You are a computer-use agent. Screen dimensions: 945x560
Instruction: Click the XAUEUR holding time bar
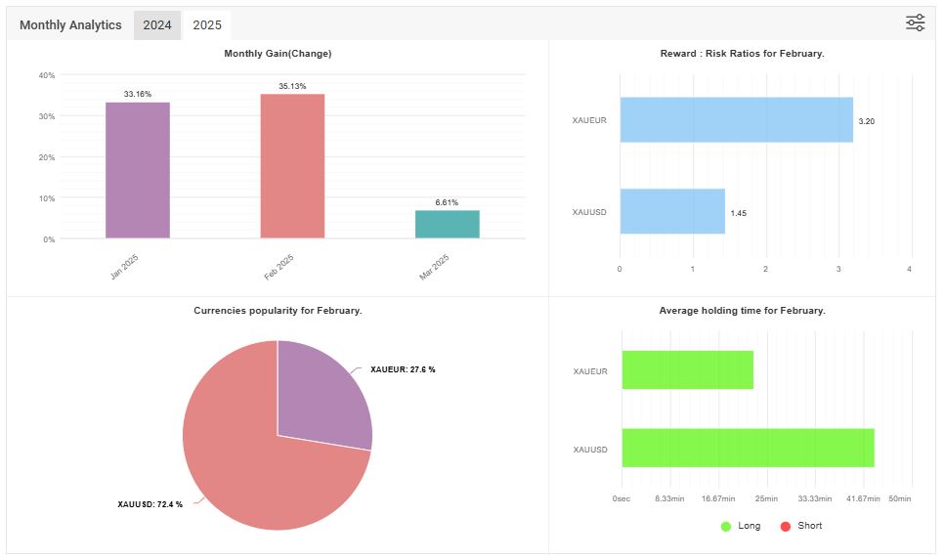[x=687, y=370]
